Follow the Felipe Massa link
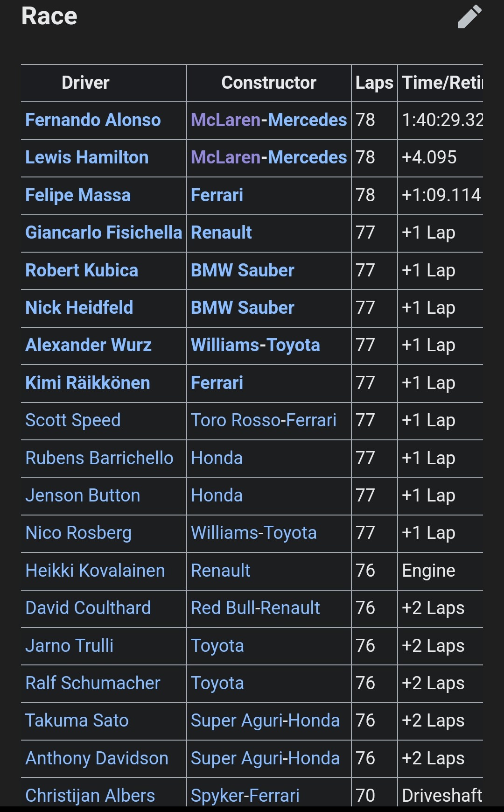The image size is (504, 812). (x=78, y=195)
